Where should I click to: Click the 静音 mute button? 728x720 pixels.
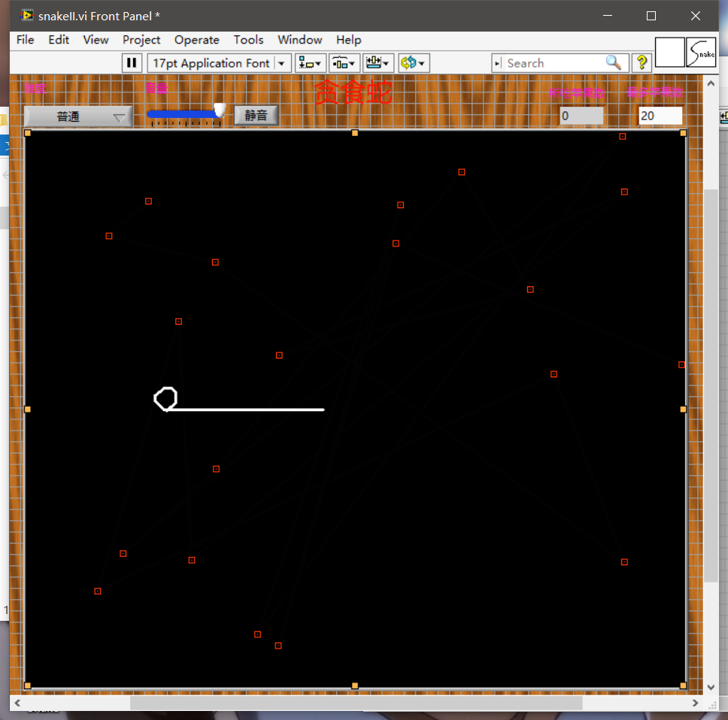pyautogui.click(x=256, y=115)
